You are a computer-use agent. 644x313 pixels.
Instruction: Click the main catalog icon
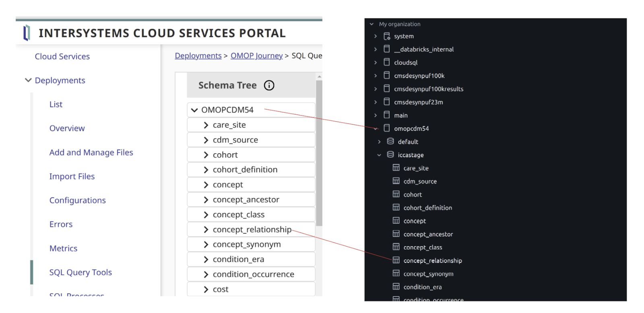pyautogui.click(x=387, y=115)
